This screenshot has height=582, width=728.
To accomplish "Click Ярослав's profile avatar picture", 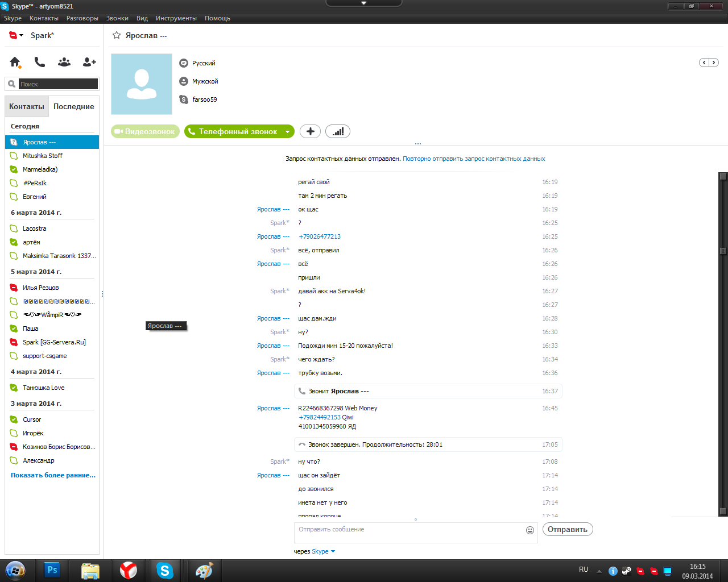I will [x=142, y=84].
